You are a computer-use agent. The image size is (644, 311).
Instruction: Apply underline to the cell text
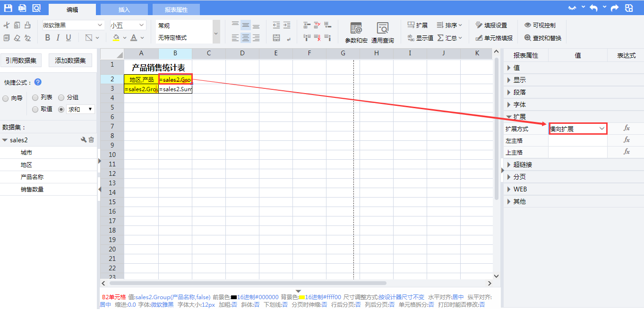(69, 38)
